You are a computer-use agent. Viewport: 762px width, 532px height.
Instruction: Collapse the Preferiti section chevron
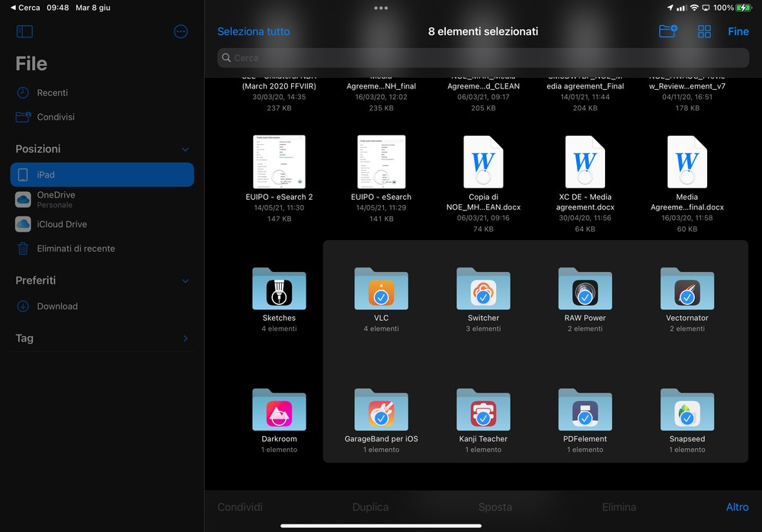tap(184, 280)
